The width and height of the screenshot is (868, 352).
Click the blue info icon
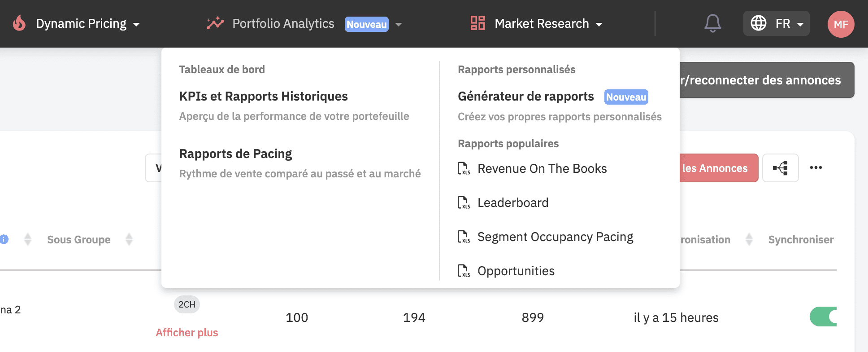[x=4, y=239]
